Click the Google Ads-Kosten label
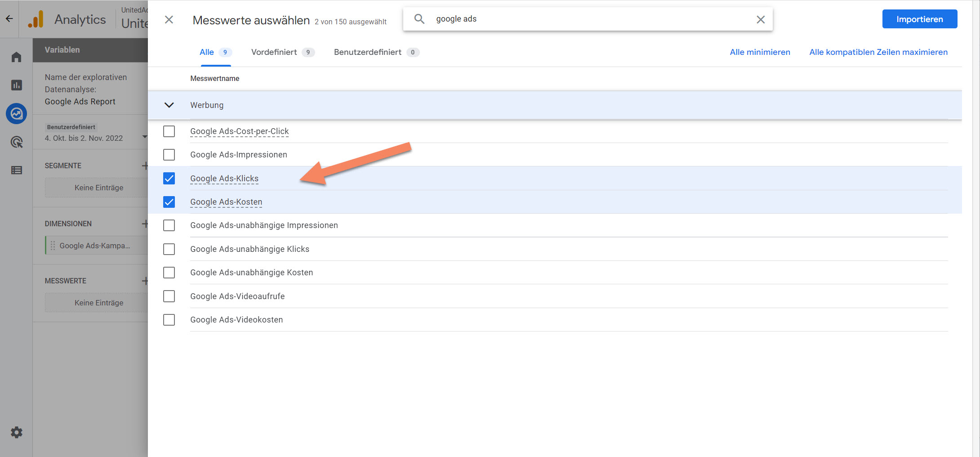 (x=226, y=202)
